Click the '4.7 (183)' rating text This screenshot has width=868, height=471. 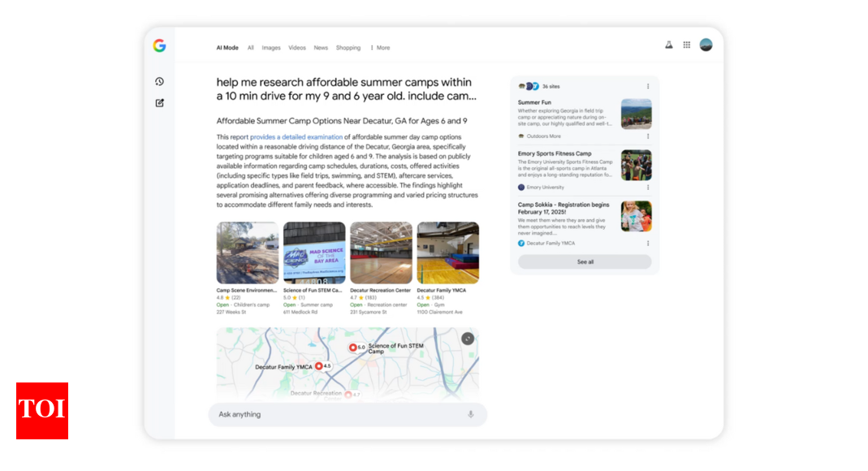pos(363,298)
